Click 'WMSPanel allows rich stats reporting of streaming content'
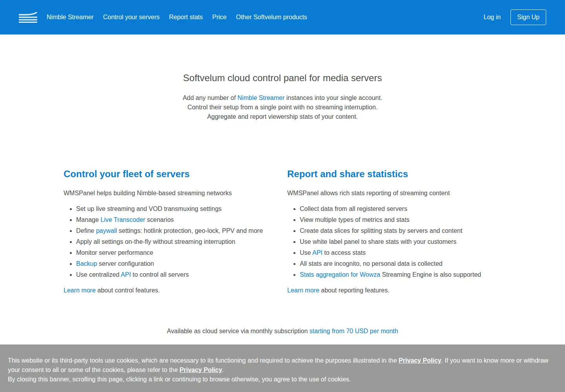565x392 pixels. point(368,193)
